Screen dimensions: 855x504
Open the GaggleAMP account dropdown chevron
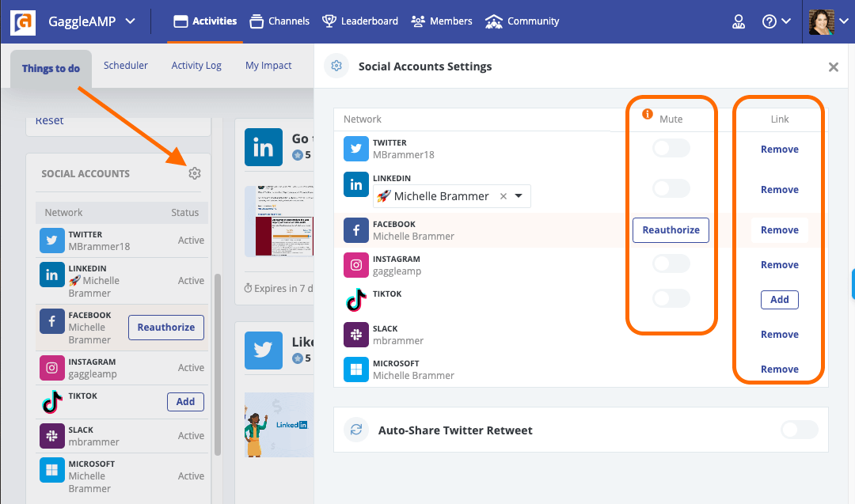(131, 21)
